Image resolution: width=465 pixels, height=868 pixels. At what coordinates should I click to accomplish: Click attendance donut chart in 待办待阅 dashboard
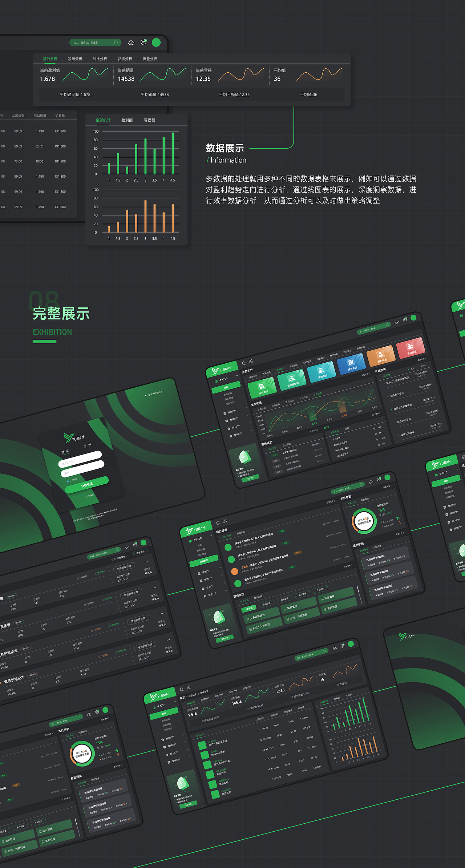(x=364, y=521)
